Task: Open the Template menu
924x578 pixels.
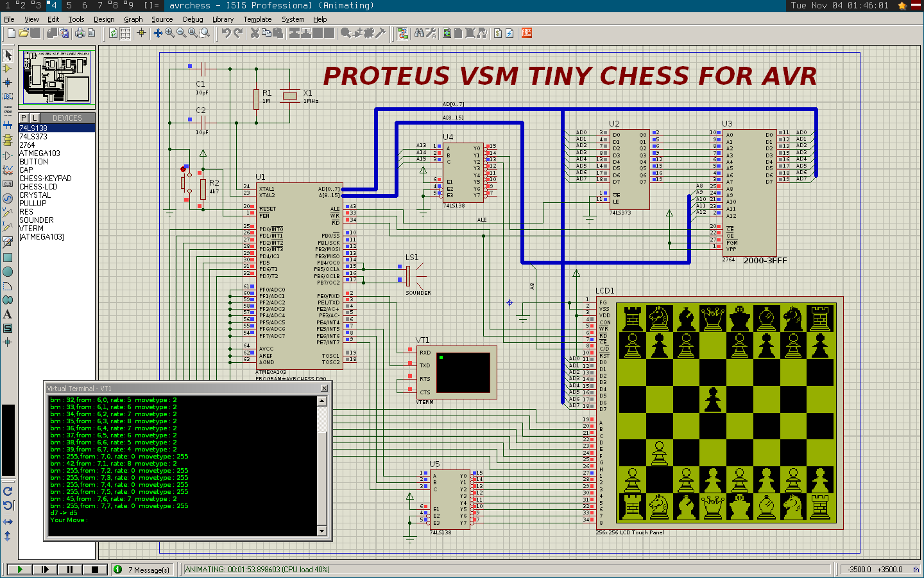Action: point(257,19)
